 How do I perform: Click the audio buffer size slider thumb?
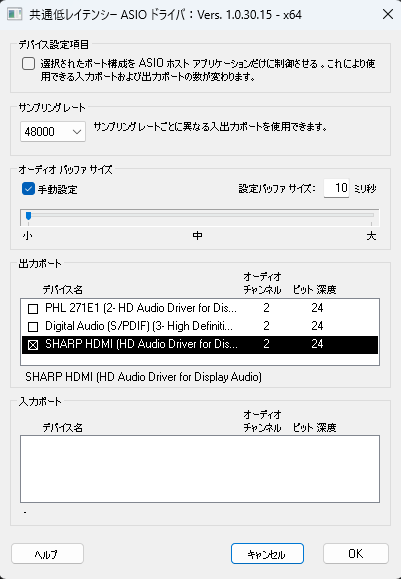coord(28,216)
